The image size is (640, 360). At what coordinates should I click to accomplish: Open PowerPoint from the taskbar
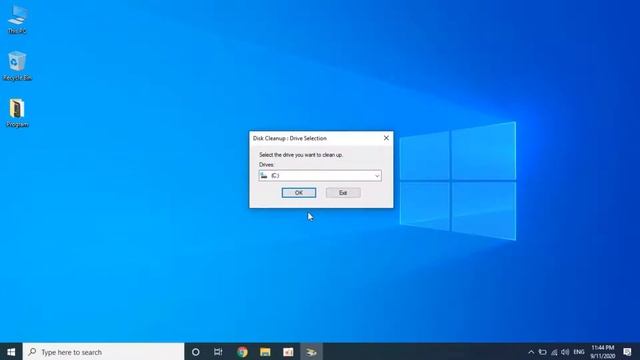pos(288,352)
